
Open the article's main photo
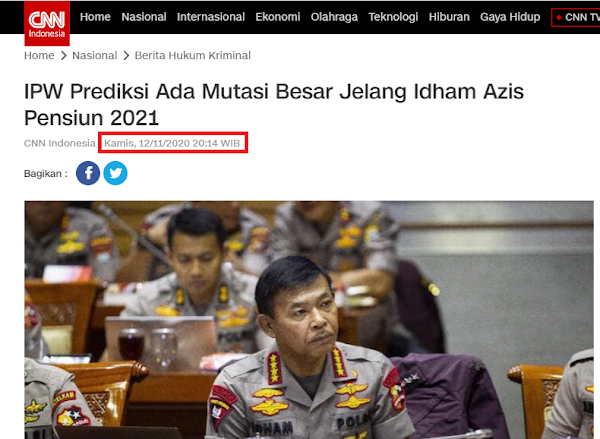(309, 320)
